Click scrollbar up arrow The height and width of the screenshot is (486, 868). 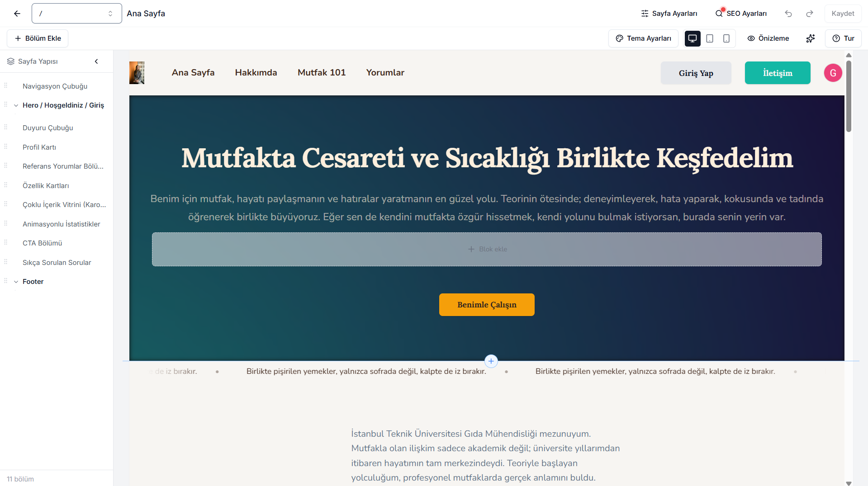849,55
